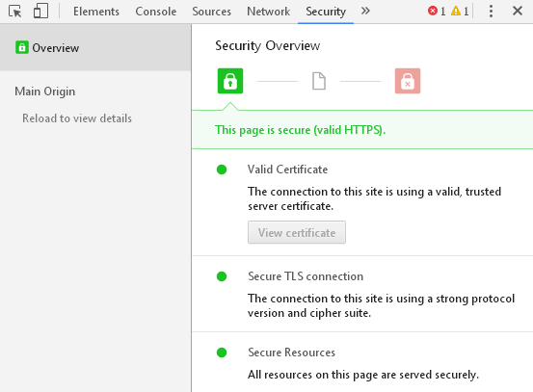Close the DevTools panel
This screenshot has height=392, width=533.
(x=518, y=11)
